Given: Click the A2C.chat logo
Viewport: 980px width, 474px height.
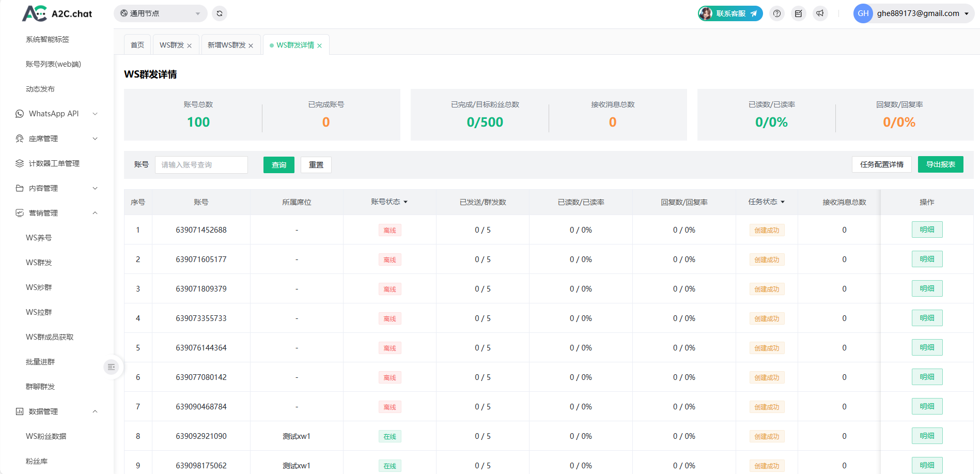Looking at the screenshot, I should pyautogui.click(x=57, y=13).
